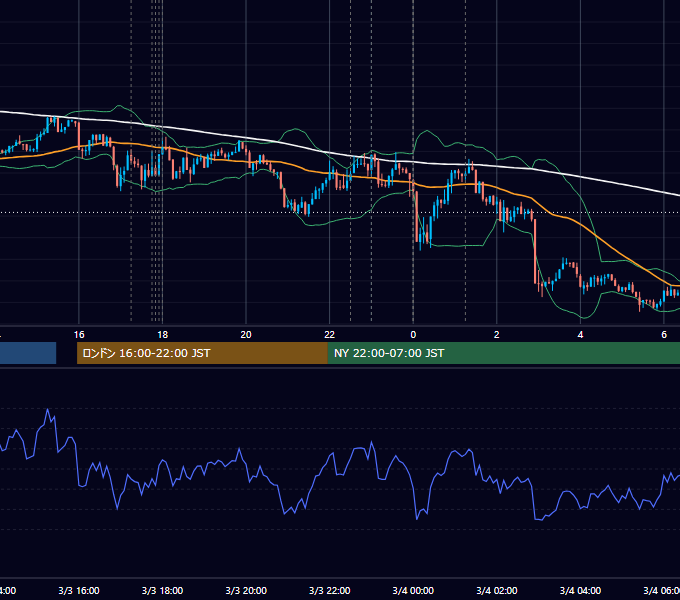The height and width of the screenshot is (600, 680).
Task: Click the hour 20 axis label
Action: [x=246, y=334]
